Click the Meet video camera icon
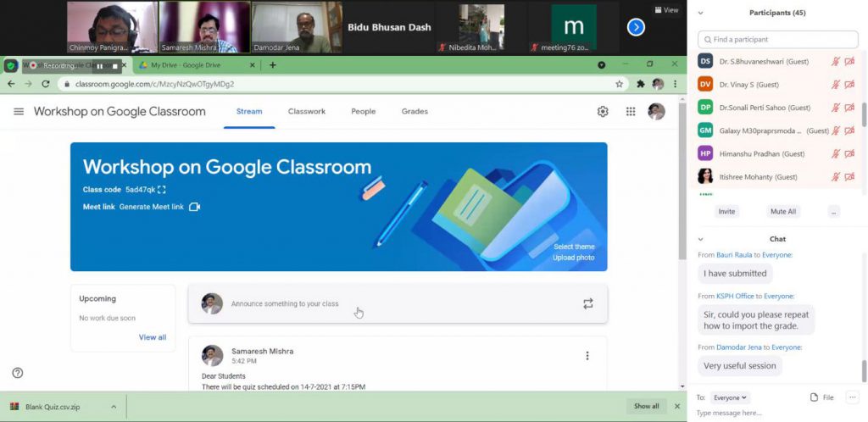 [194, 207]
